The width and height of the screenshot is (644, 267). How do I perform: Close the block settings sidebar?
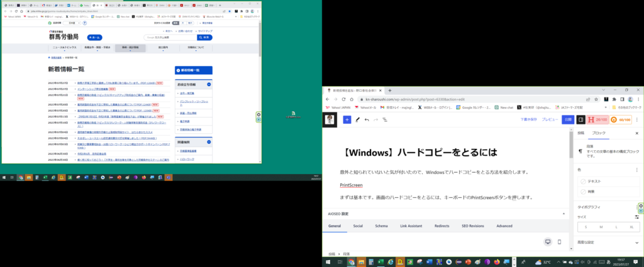click(x=637, y=133)
